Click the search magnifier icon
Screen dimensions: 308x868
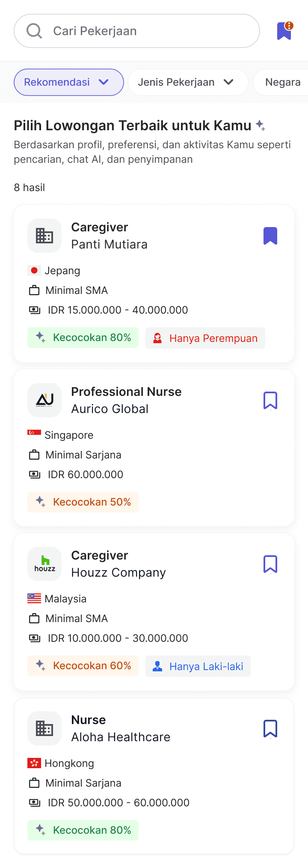click(34, 31)
